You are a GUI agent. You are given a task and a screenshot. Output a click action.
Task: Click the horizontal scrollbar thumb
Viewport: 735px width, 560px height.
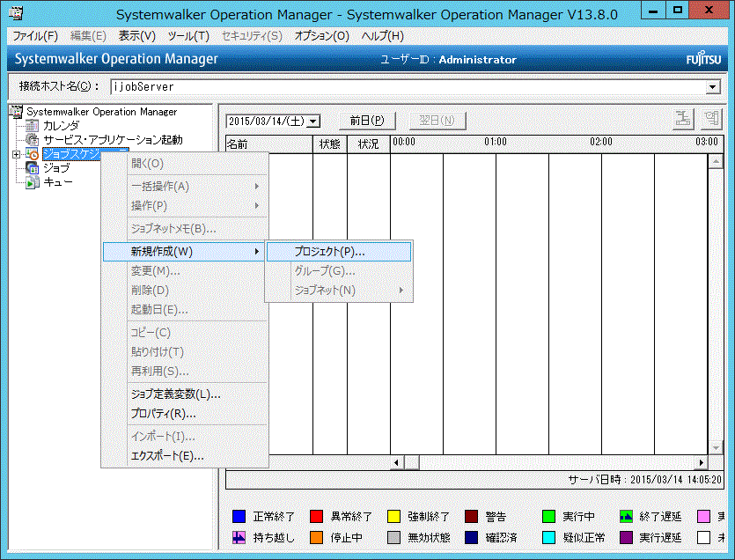pos(412,462)
